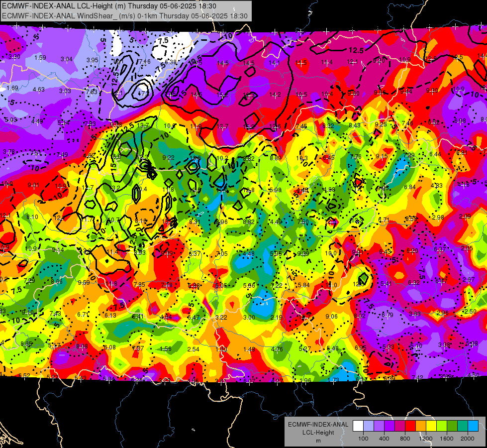487x448 pixels.
Task: Click the legend label 100
Action: pos(363,439)
